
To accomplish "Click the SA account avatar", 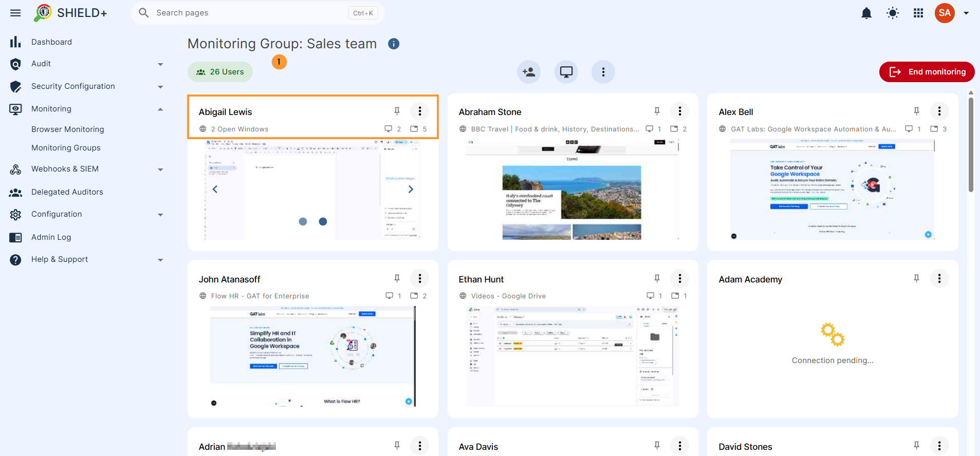I will (945, 13).
